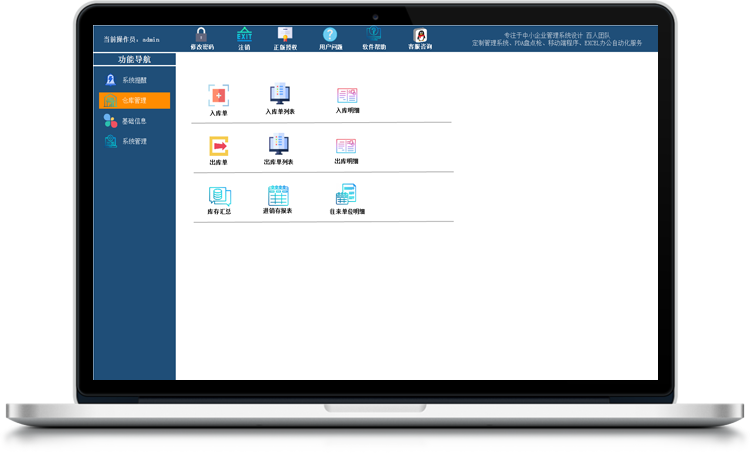Open the 出库单列表 monitor icon
Screen dimensions: 750x453
point(278,144)
